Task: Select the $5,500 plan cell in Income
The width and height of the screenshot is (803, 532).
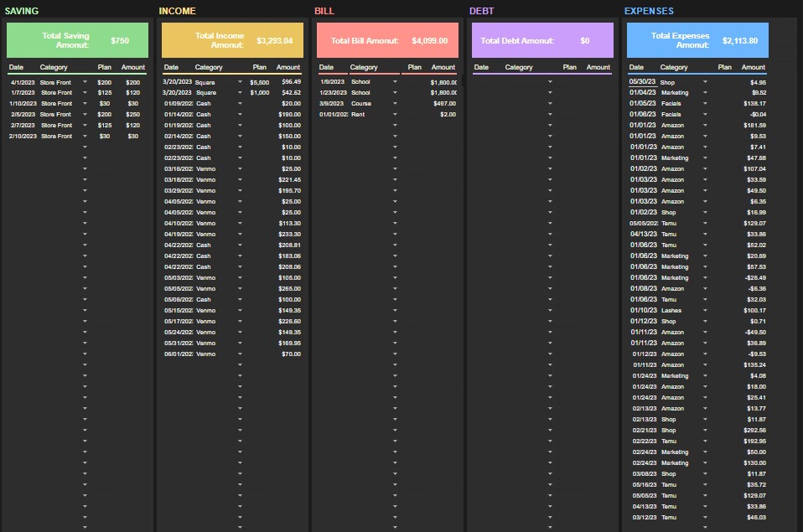Action: pos(260,82)
